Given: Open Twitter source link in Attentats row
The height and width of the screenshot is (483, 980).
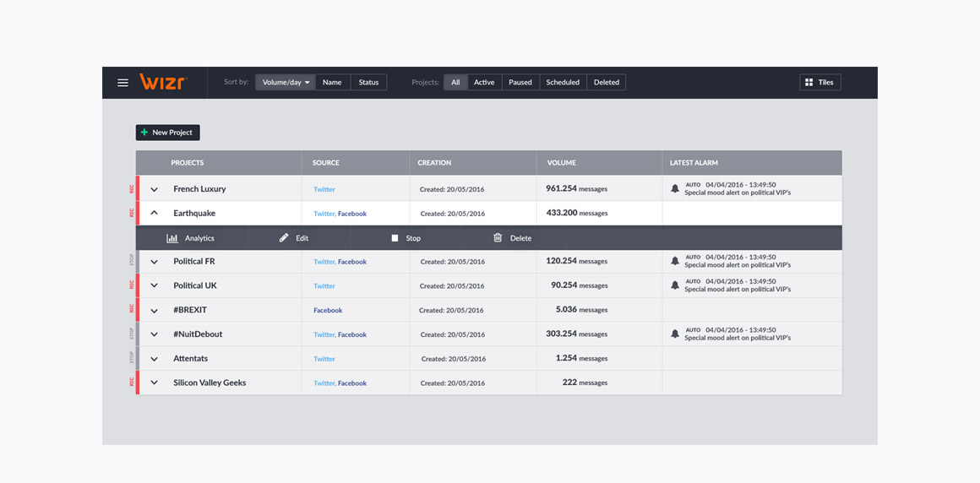Looking at the screenshot, I should (324, 359).
